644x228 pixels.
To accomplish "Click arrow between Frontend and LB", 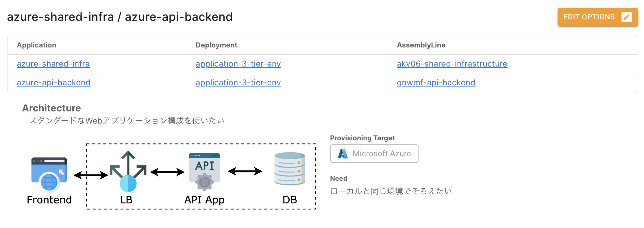I will (x=91, y=175).
